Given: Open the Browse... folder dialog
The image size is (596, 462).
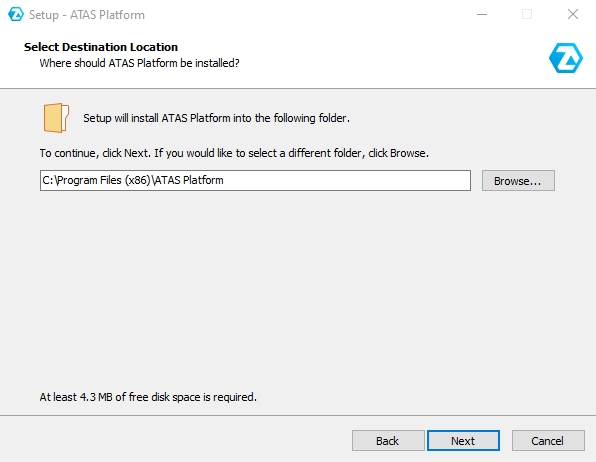Looking at the screenshot, I should coord(518,181).
